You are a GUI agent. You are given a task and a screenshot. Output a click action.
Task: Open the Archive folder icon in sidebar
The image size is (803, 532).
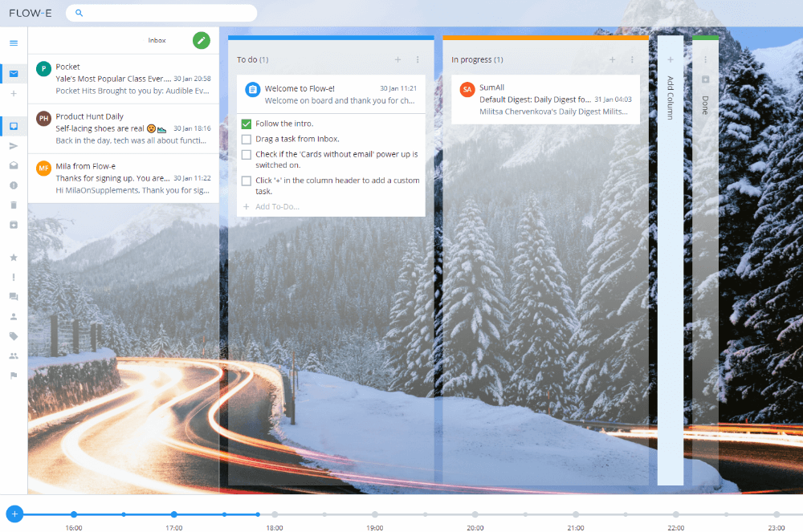click(13, 165)
